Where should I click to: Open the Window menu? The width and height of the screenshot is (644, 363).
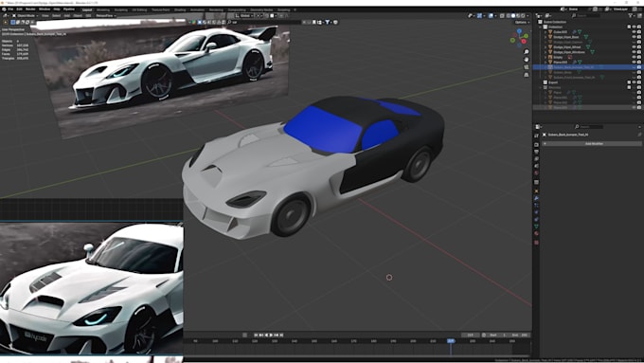[45, 9]
